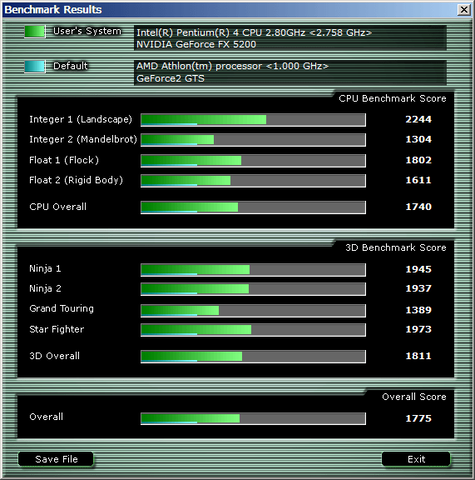475x480 pixels.
Task: Click the CPU Overall score bar
Action: pyautogui.click(x=253, y=207)
